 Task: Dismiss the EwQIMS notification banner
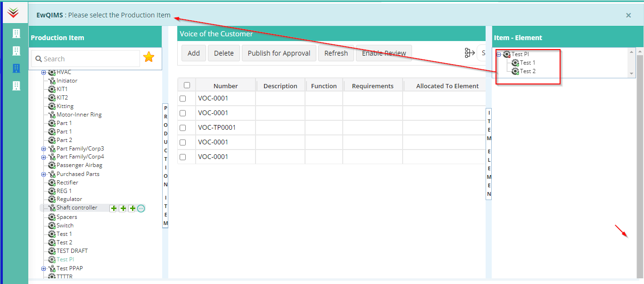(x=628, y=15)
